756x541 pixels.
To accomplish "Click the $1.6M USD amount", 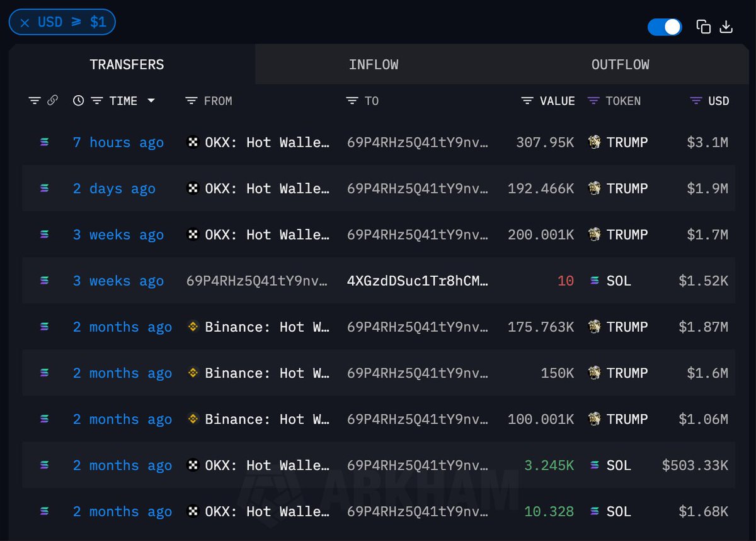I will click(707, 373).
